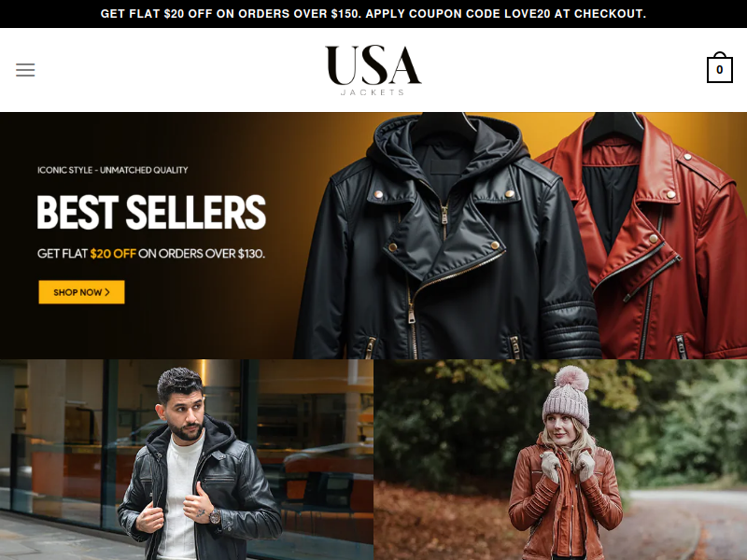Open the men's black leather jacket photo
Viewport: 747px width, 560px height.
(187, 459)
